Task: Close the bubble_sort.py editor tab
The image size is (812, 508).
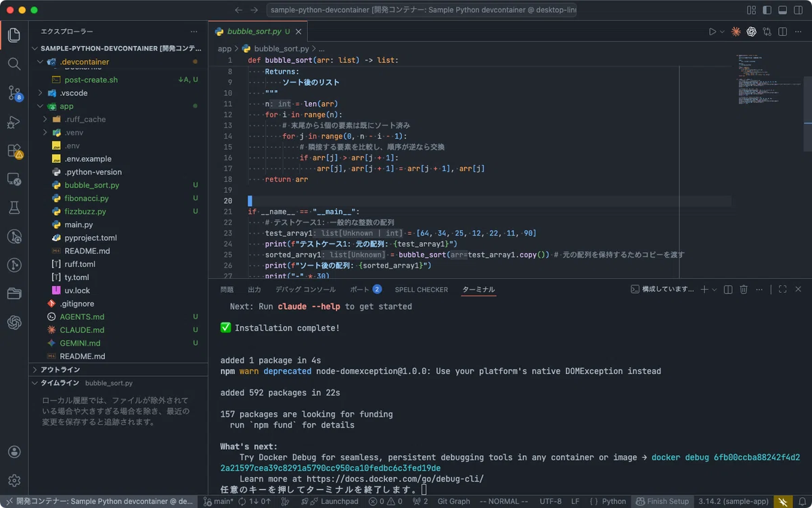Action: [298, 32]
